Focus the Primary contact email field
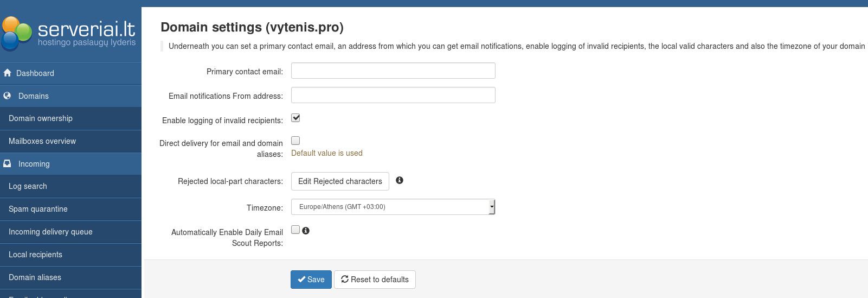The height and width of the screenshot is (298, 868). click(393, 71)
